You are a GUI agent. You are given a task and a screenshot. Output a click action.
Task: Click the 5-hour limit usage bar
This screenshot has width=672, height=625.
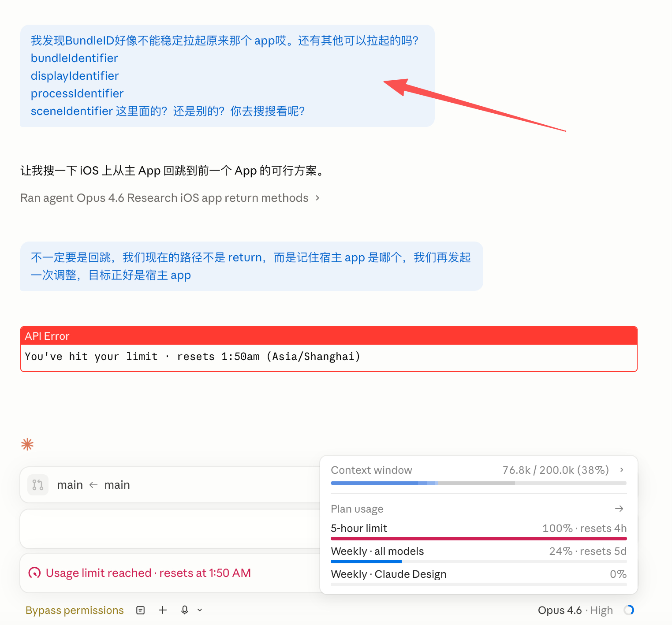point(479,539)
